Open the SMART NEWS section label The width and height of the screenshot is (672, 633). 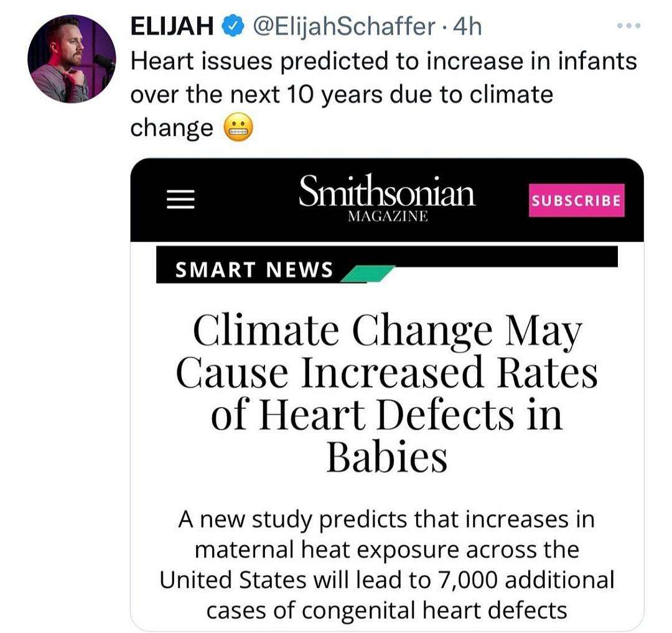pyautogui.click(x=254, y=270)
